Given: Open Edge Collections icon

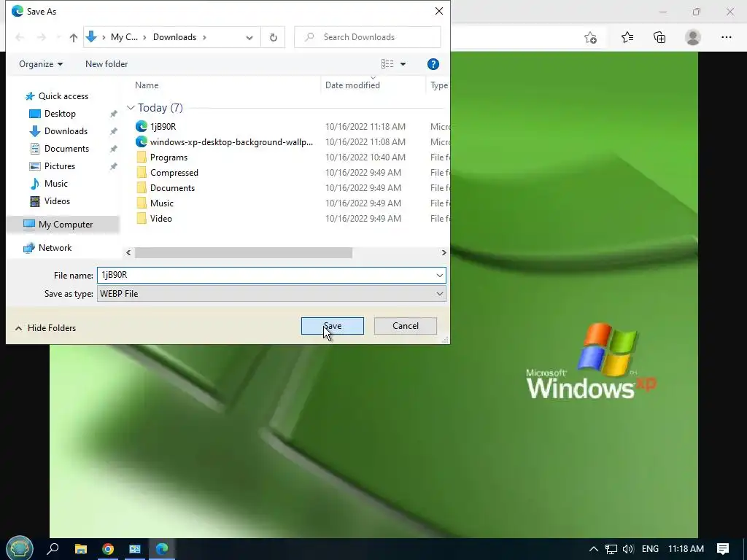Looking at the screenshot, I should click(x=659, y=37).
